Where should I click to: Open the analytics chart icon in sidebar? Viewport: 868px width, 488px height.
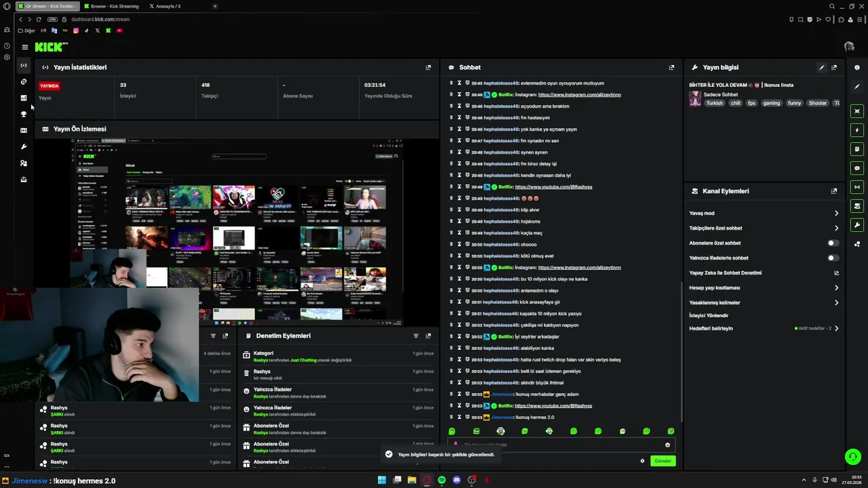pyautogui.click(x=24, y=98)
